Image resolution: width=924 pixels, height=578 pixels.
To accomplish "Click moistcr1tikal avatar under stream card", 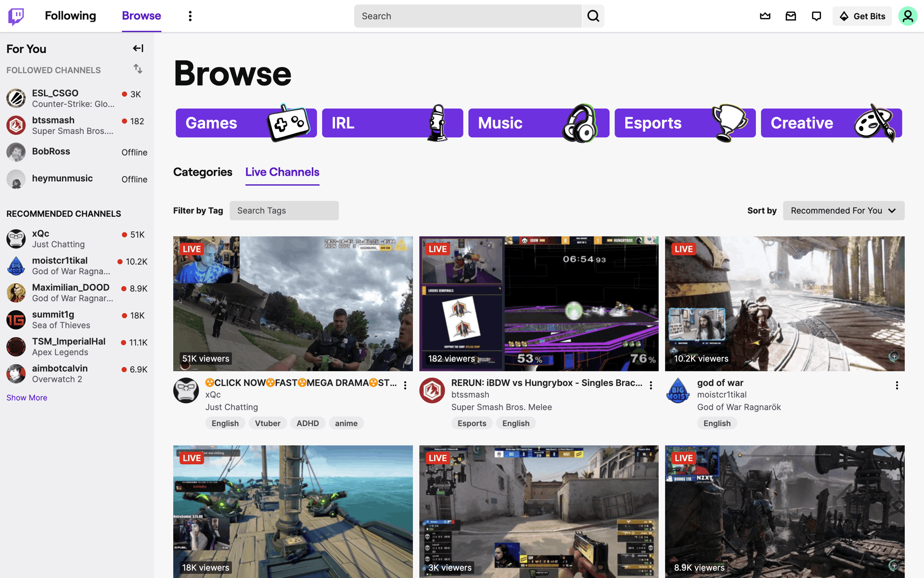I will coord(678,390).
